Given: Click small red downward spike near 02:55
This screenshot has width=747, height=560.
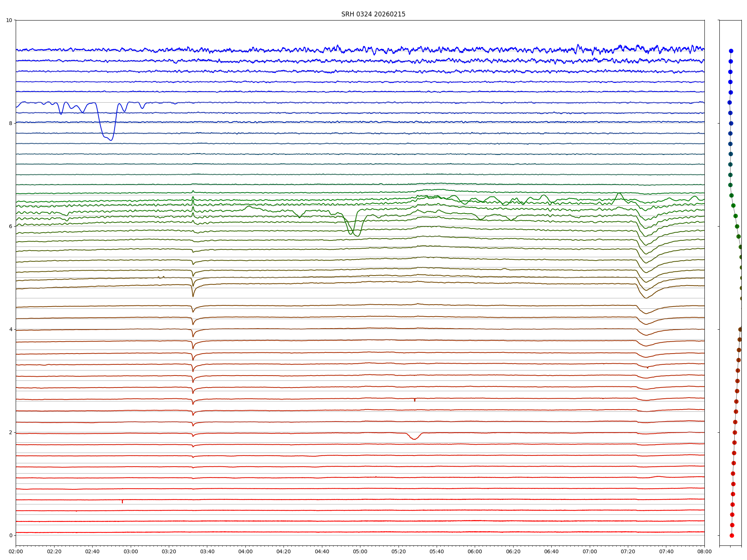Looking at the screenshot, I should [122, 502].
